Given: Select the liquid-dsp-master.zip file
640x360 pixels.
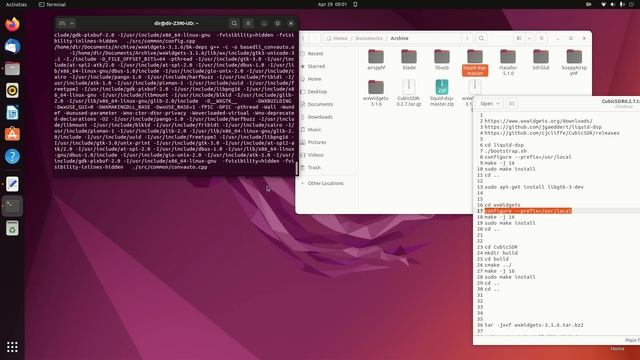Looking at the screenshot, I should pos(442,93).
